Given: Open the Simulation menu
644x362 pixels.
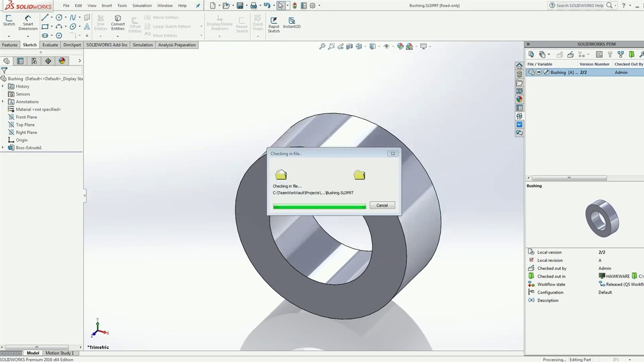Looking at the screenshot, I should coord(142,6).
